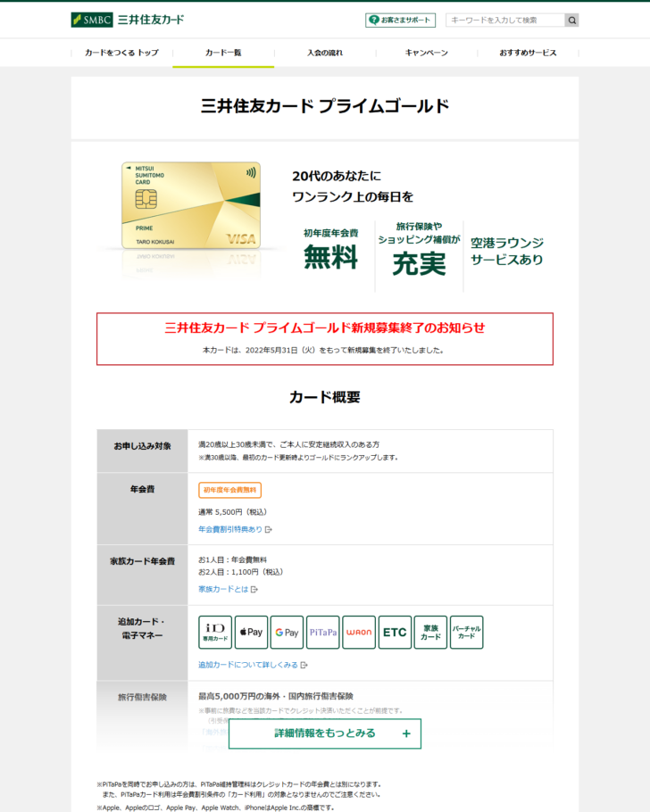Click the WAON icon
Viewport: 650px width, 812px height.
coord(359,633)
